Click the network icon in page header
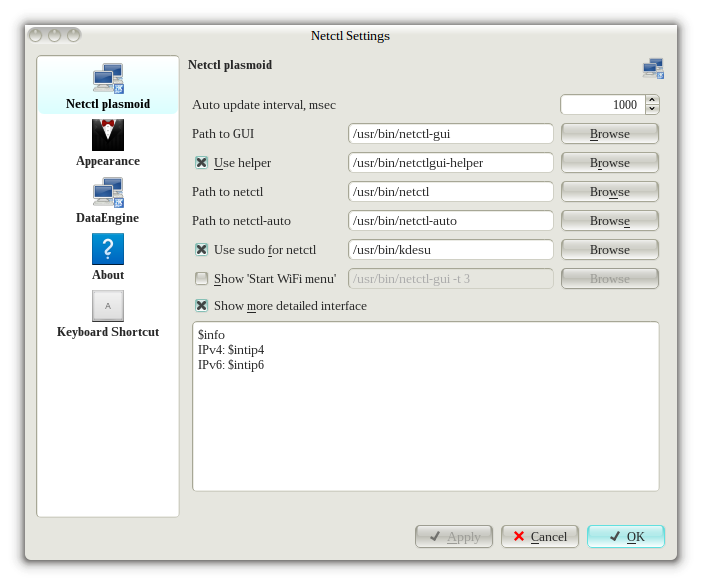Image resolution: width=702 pixels, height=585 pixels. 653,68
